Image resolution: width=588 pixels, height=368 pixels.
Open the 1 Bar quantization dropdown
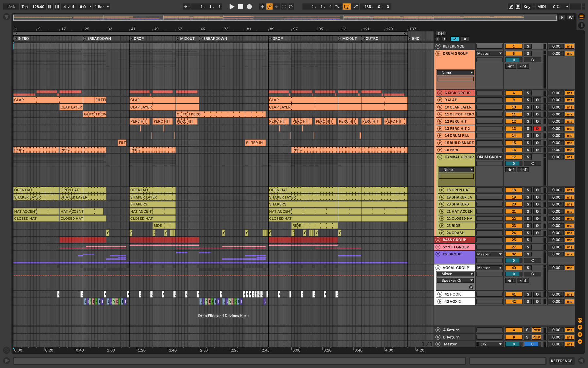coord(102,7)
